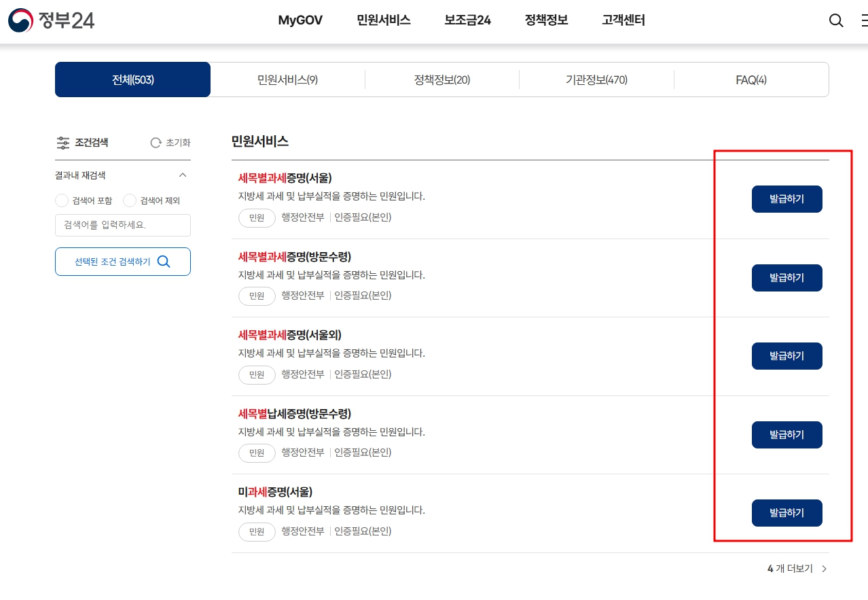Screen dimensions: 868x600
Task: Open the 정부24 home logo
Action: click(52, 20)
